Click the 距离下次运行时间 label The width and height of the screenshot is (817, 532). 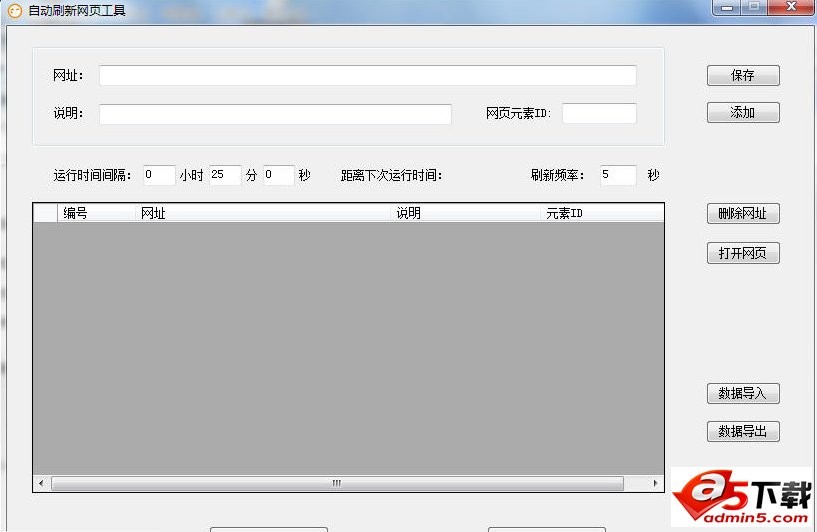point(391,176)
